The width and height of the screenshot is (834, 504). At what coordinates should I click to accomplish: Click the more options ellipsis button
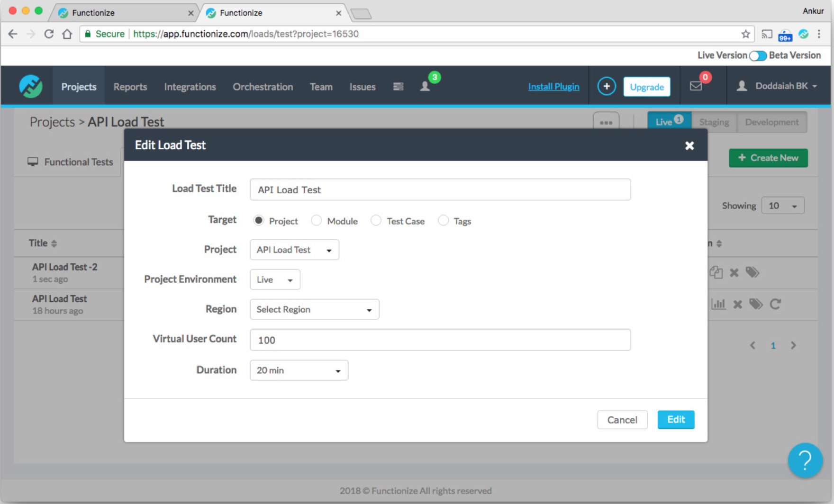tap(606, 122)
